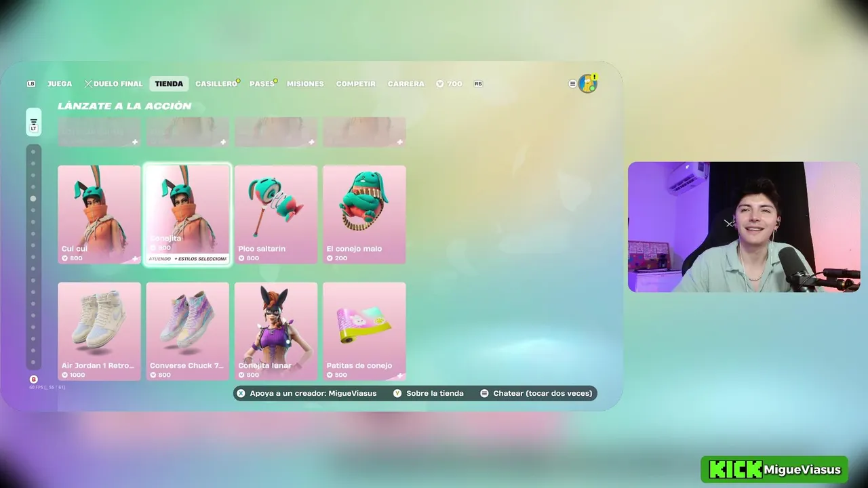This screenshot has height=488, width=868.
Task: Select the highlighted Conejita outfit card
Action: (187, 214)
